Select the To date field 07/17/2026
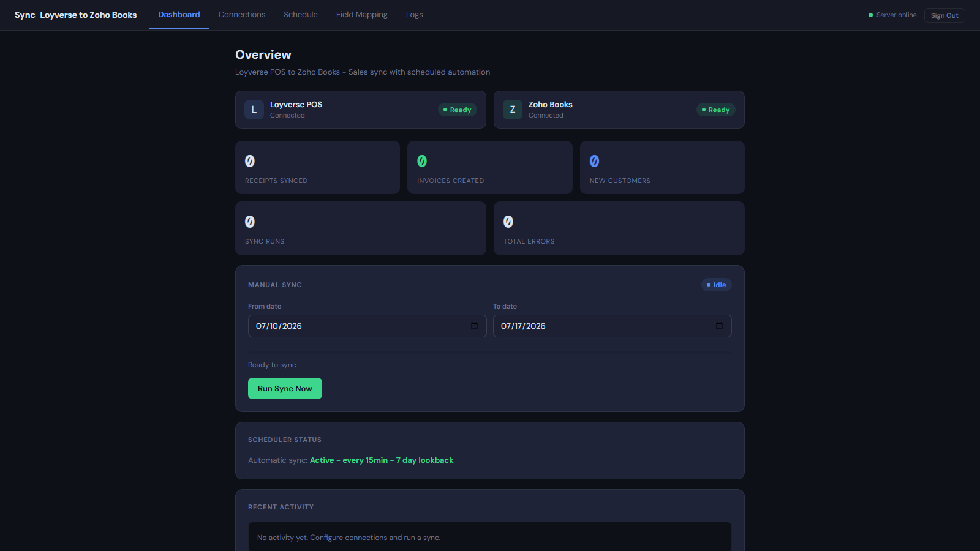The image size is (980, 551). 612,326
